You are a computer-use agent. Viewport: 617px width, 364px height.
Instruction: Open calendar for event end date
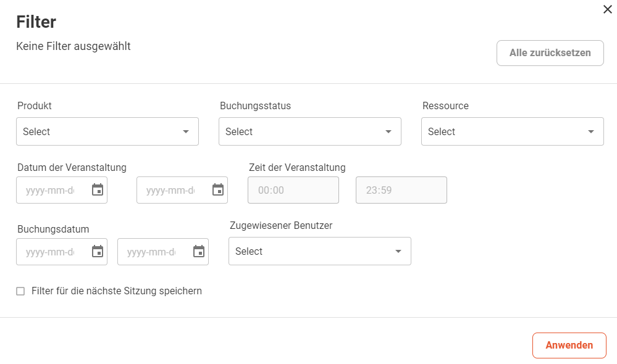click(218, 190)
